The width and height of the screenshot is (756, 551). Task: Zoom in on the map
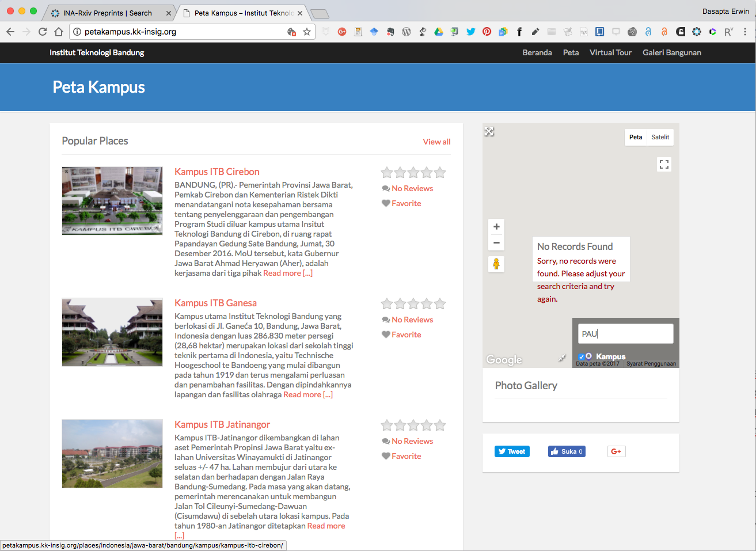pyautogui.click(x=496, y=227)
